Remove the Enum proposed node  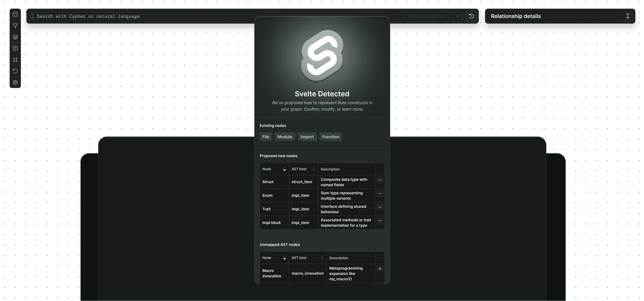coord(380,193)
